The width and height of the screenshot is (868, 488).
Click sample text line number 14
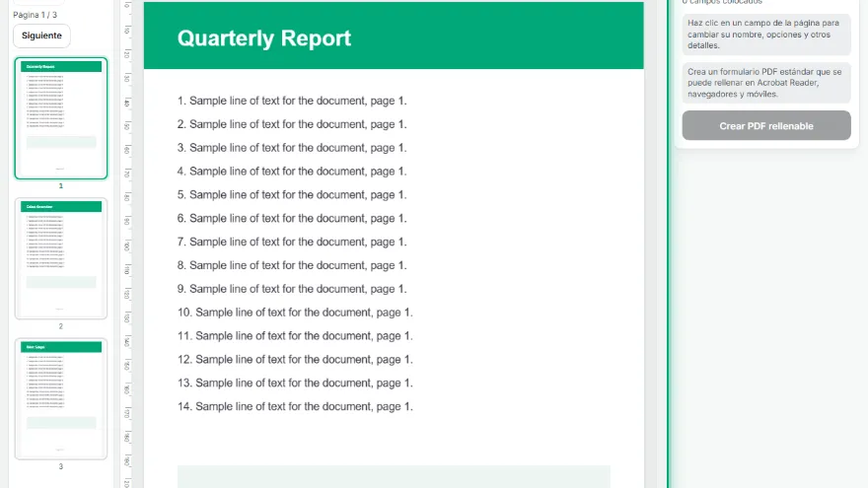point(295,406)
